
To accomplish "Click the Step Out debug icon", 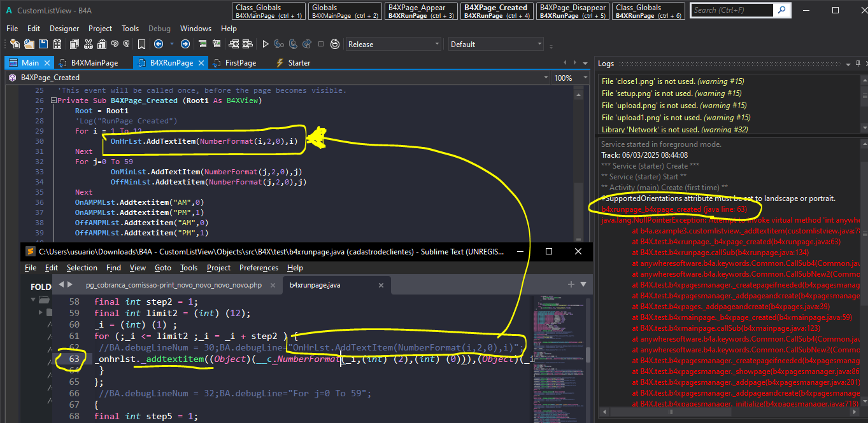I will pos(307,44).
